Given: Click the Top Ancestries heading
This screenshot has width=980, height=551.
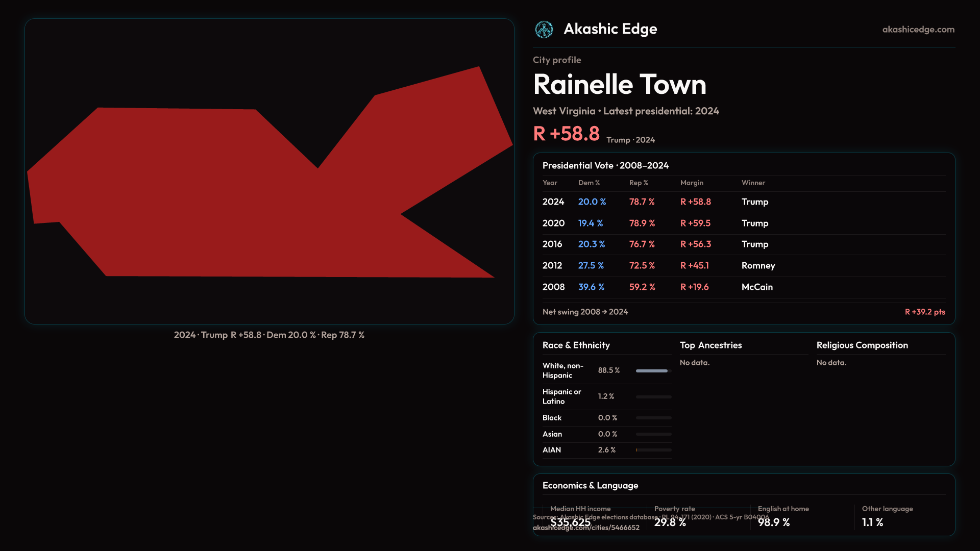Looking at the screenshot, I should 710,345.
